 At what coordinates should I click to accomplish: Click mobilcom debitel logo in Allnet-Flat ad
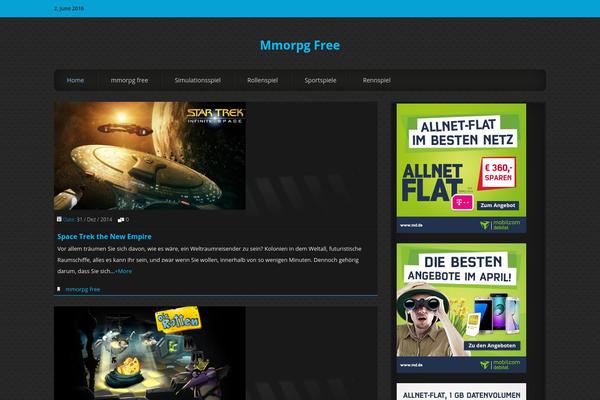click(x=500, y=225)
